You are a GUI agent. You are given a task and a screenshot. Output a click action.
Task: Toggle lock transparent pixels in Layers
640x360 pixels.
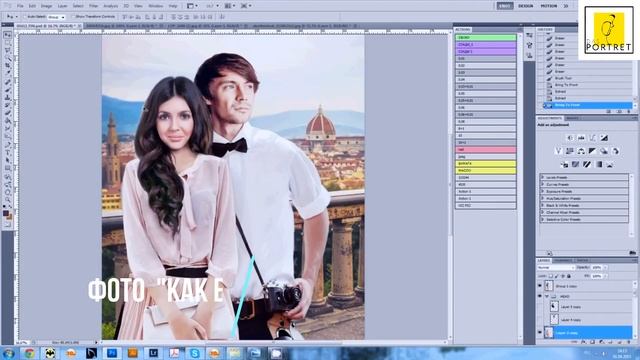[552, 276]
